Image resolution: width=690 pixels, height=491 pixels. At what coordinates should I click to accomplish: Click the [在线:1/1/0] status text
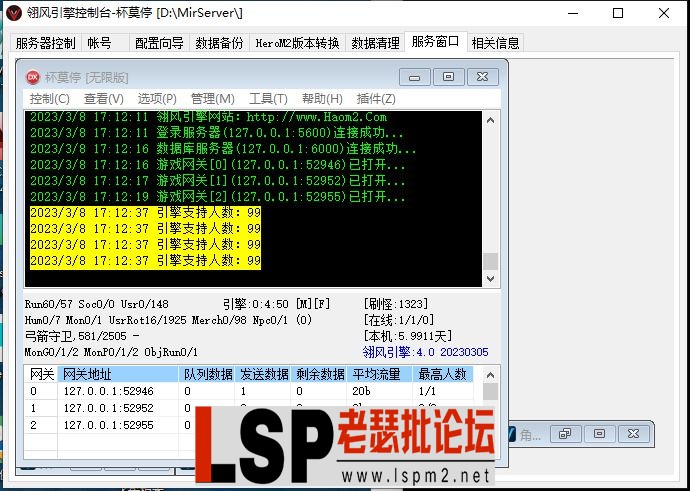click(x=399, y=320)
